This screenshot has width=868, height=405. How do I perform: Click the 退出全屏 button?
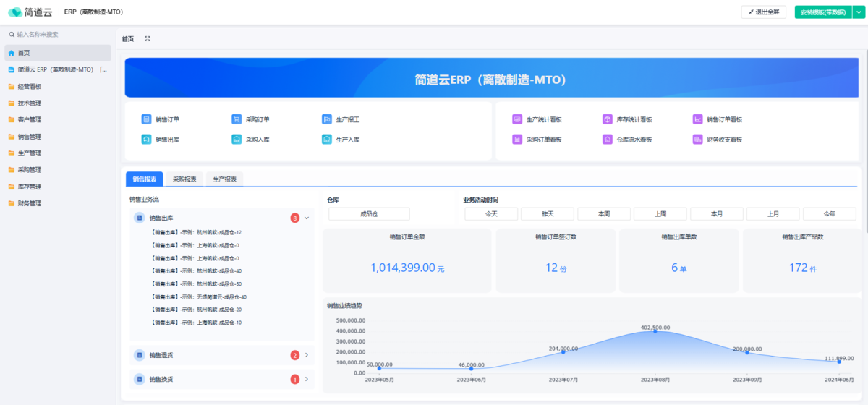coord(763,12)
